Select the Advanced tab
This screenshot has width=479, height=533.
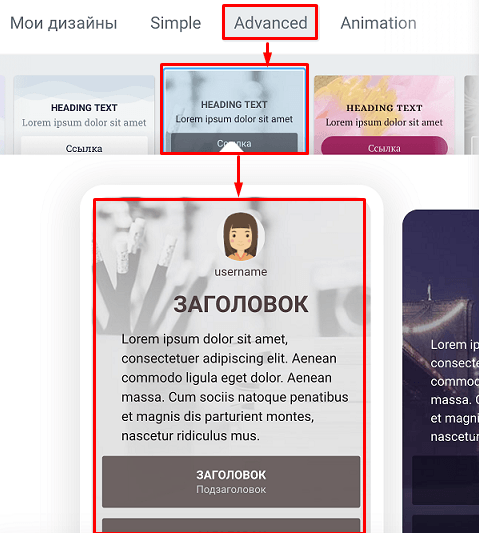coord(271,23)
